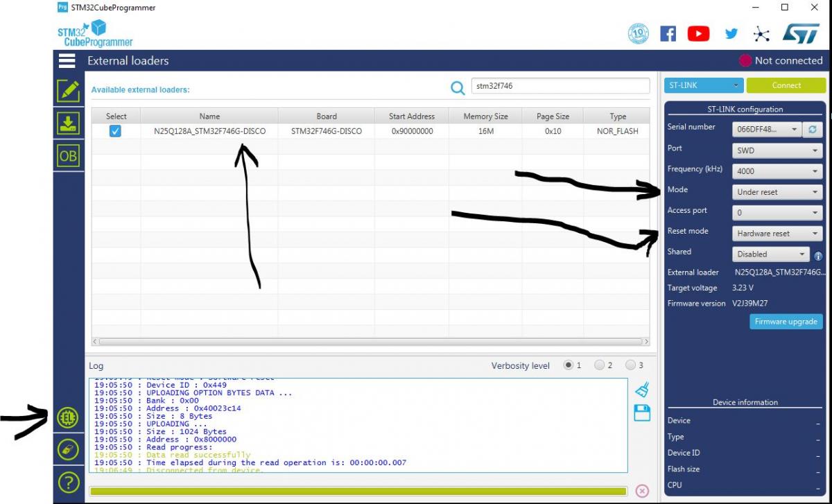The height and width of the screenshot is (504, 832).
Task: Click the 'UPLOADING OPTION BYTES DATA' log line
Action: (x=193, y=392)
